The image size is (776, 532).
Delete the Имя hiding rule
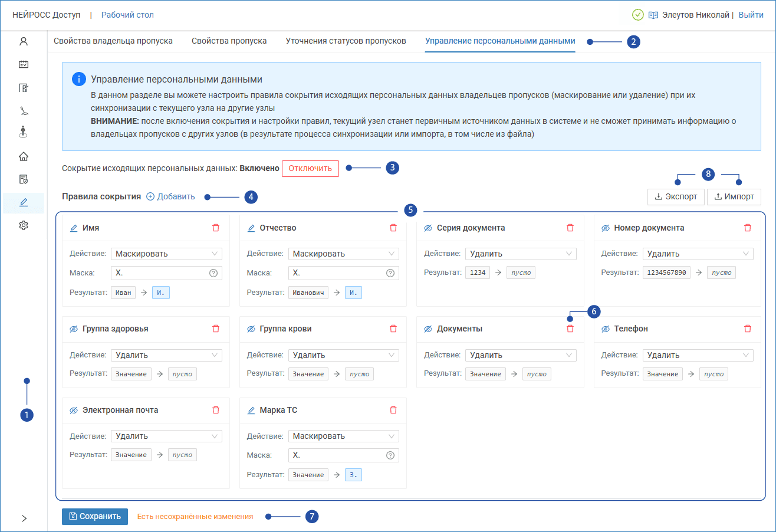(216, 228)
